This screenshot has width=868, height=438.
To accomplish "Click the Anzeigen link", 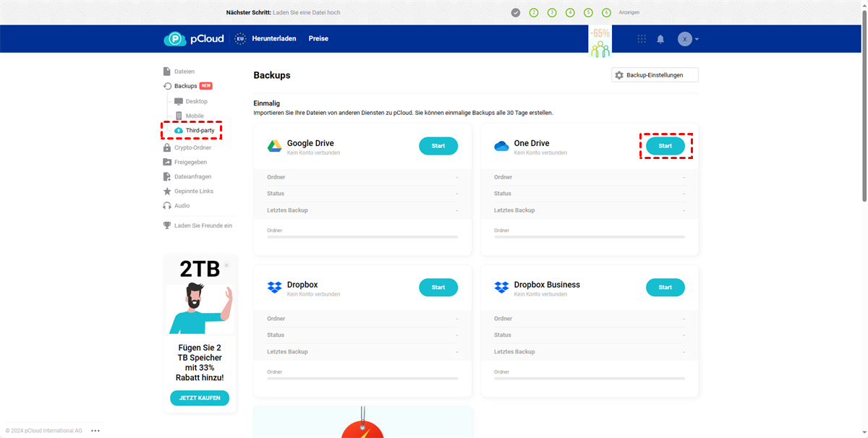I will pyautogui.click(x=629, y=12).
